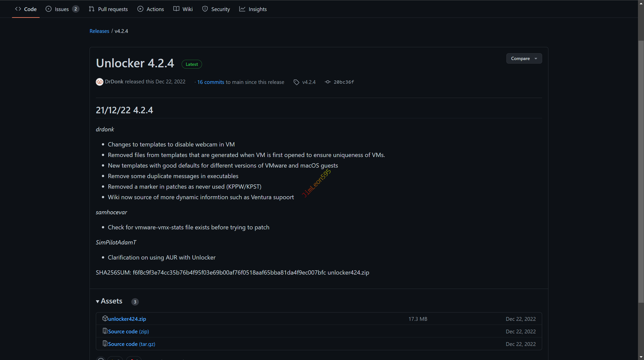Screen dimensions: 644x360
Task: Click the Wiki book icon
Action: point(176,9)
